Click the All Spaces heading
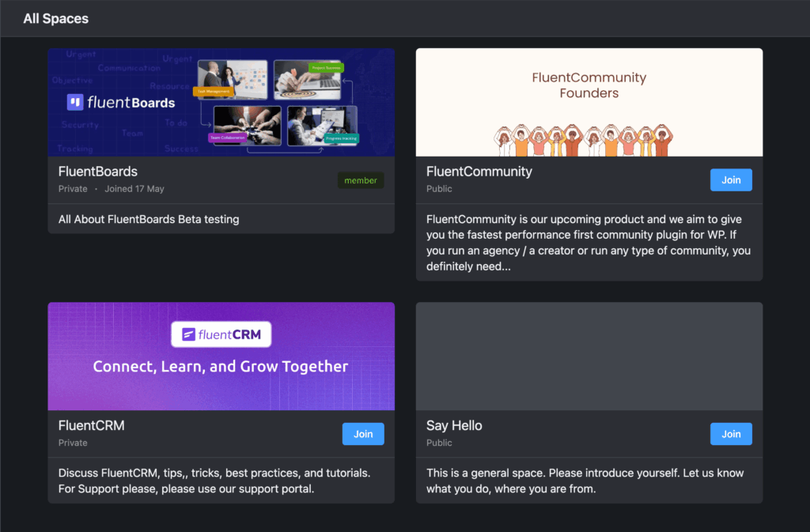The width and height of the screenshot is (810, 532). [x=56, y=18]
